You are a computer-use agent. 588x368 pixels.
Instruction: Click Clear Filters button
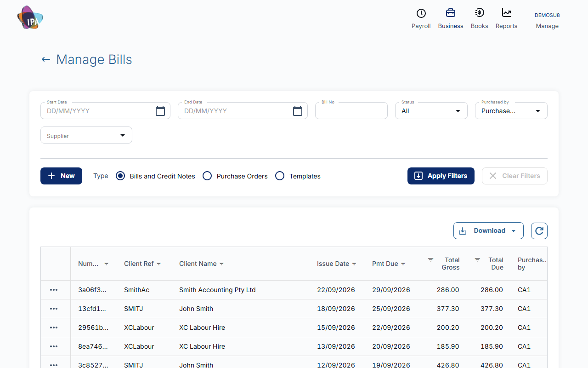[x=514, y=176]
